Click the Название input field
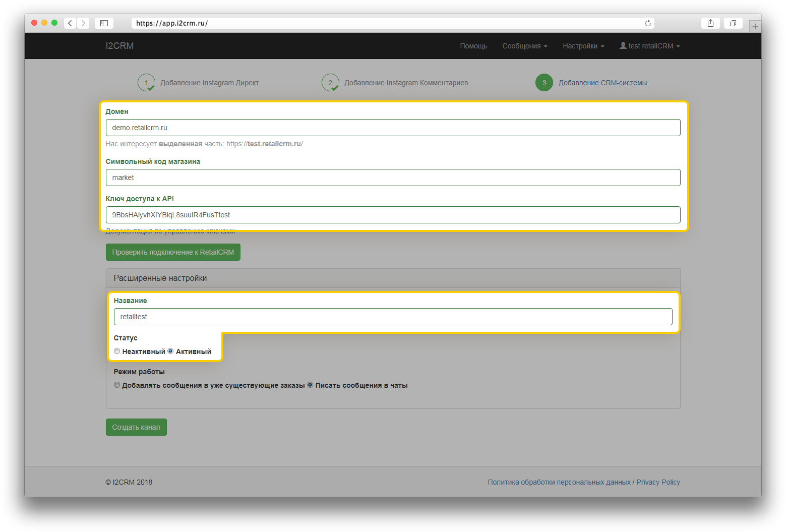 [393, 317]
